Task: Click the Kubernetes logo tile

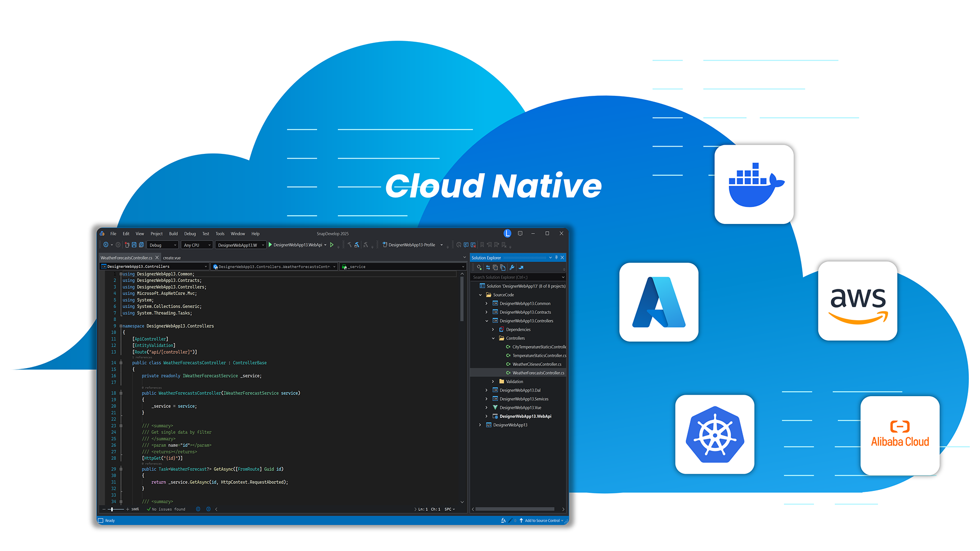Action: [715, 434]
